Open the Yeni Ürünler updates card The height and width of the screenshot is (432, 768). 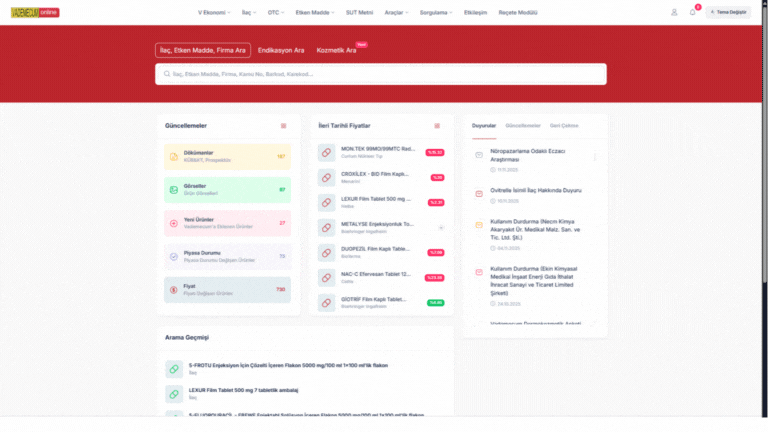pyautogui.click(x=227, y=223)
